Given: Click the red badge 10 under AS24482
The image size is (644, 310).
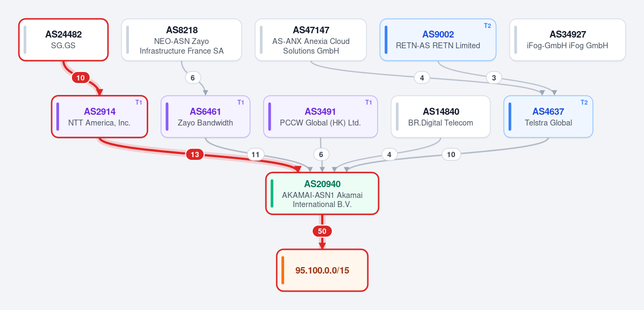Looking at the screenshot, I should click(x=81, y=77).
